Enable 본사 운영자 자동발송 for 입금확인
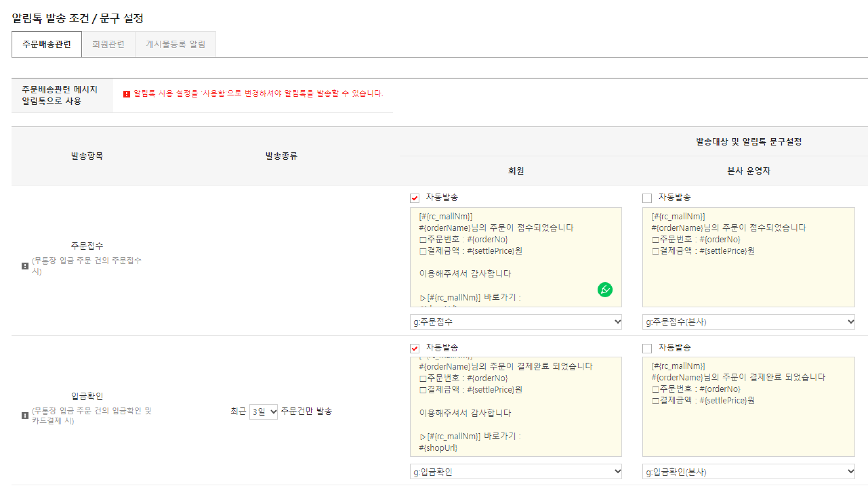 pyautogui.click(x=647, y=348)
